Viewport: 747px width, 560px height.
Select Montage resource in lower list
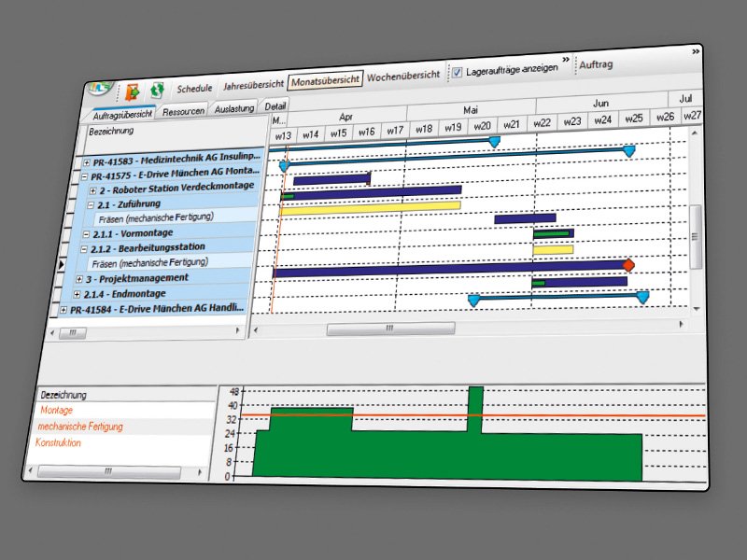click(57, 410)
